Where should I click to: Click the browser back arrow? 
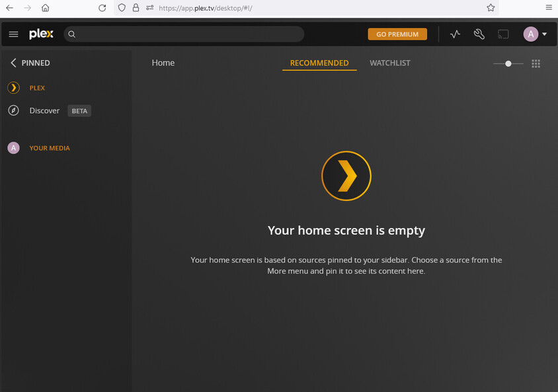coord(10,8)
